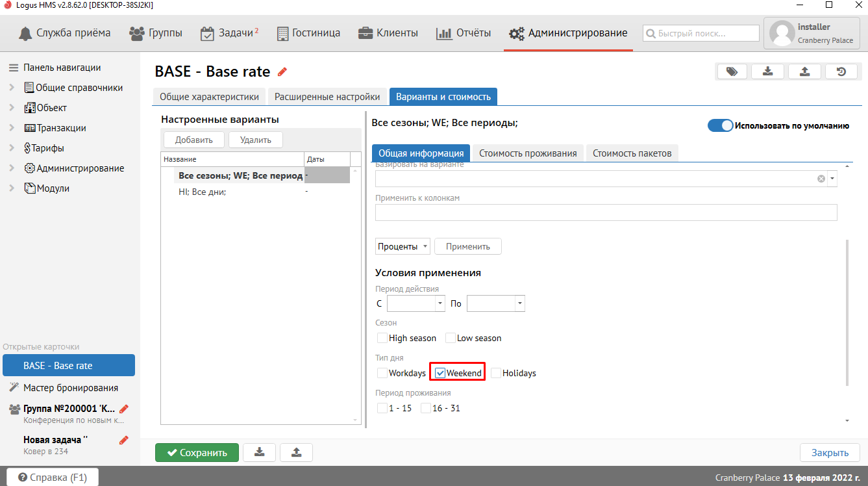Open the navigation panel hamburger menu
The width and height of the screenshot is (868, 486).
tap(13, 68)
